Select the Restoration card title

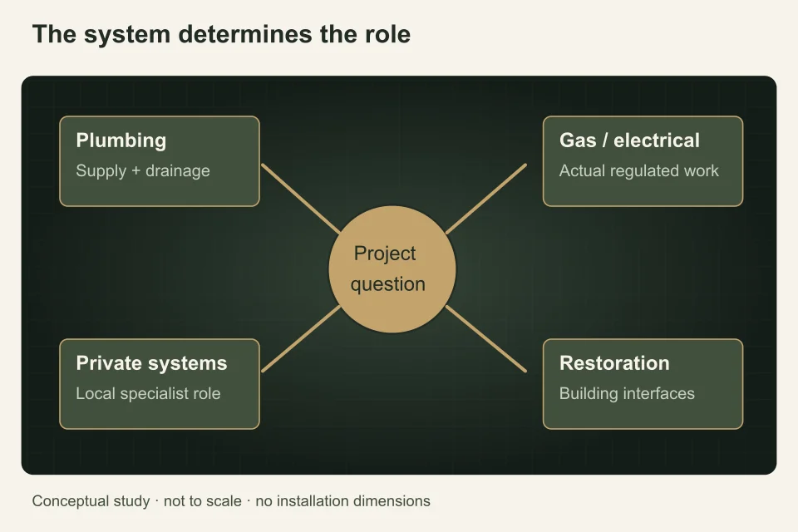[x=614, y=363]
